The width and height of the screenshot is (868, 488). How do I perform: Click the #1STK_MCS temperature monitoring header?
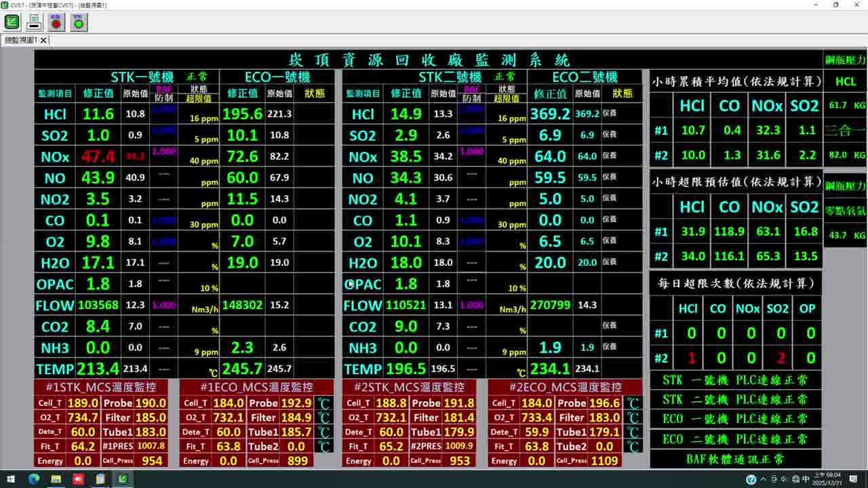tap(101, 387)
